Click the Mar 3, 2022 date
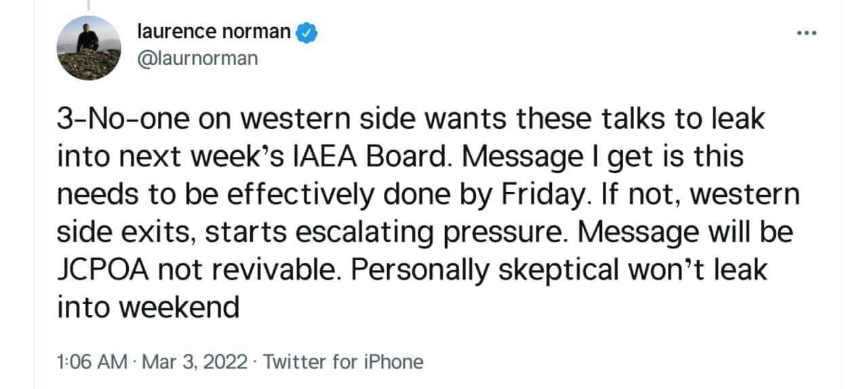The height and width of the screenshot is (389, 868). (x=196, y=361)
